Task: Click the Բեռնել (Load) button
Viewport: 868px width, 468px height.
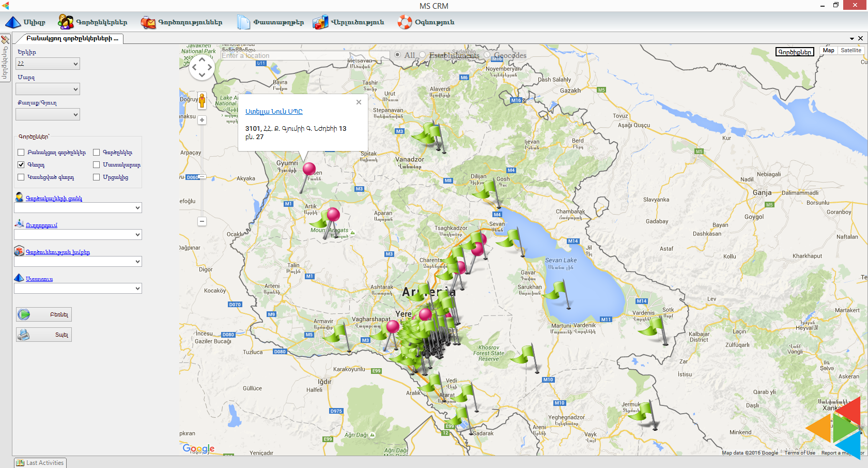Action: tap(44, 314)
